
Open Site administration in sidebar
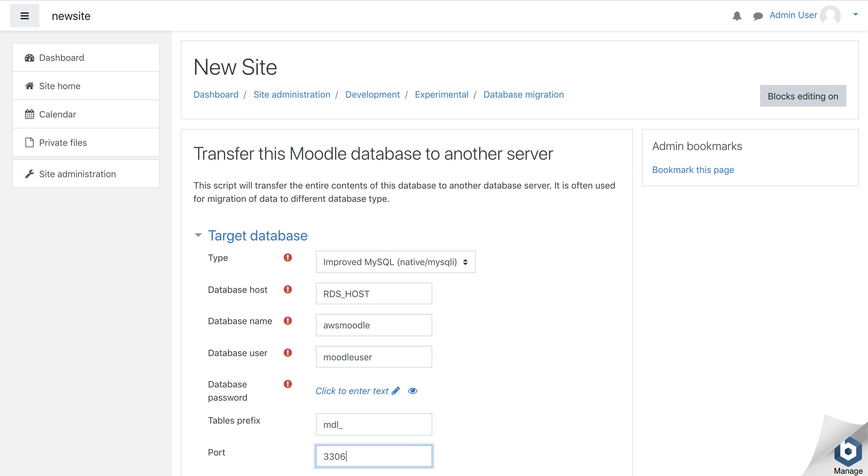coord(77,174)
